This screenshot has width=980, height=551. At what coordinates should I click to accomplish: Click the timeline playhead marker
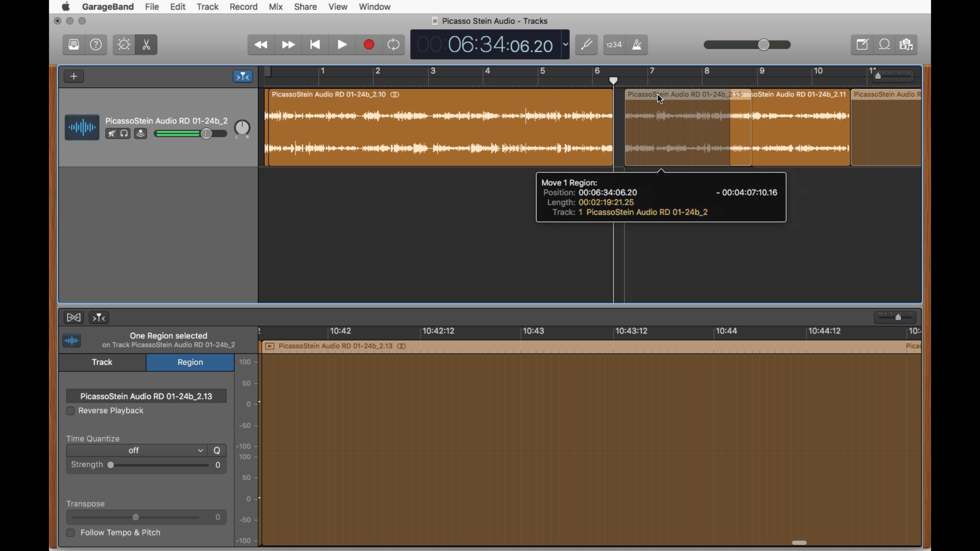(x=614, y=81)
